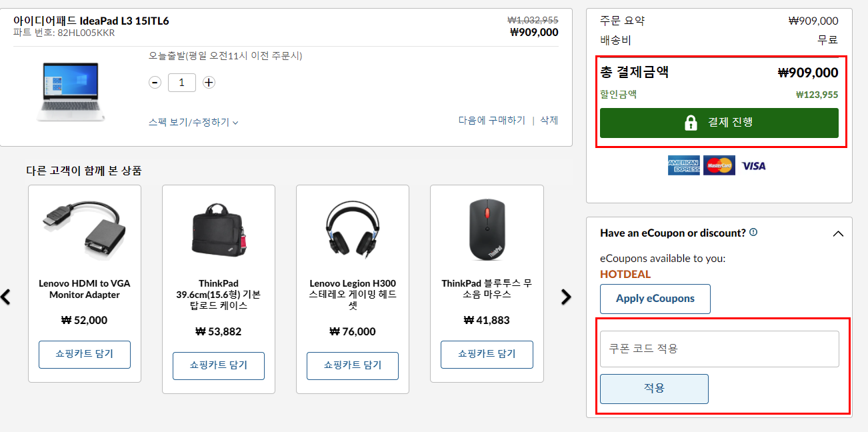Click ThinkPad 39.6cm 기본 탑로드 케이스 title

pos(219,295)
